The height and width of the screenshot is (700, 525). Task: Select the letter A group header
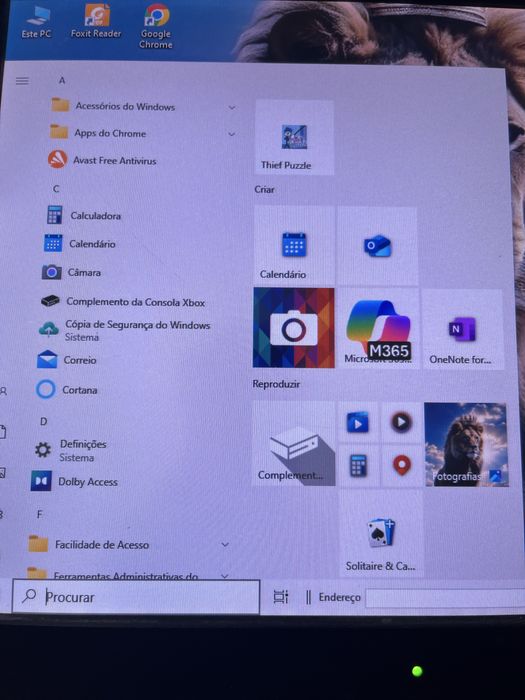pyautogui.click(x=62, y=80)
